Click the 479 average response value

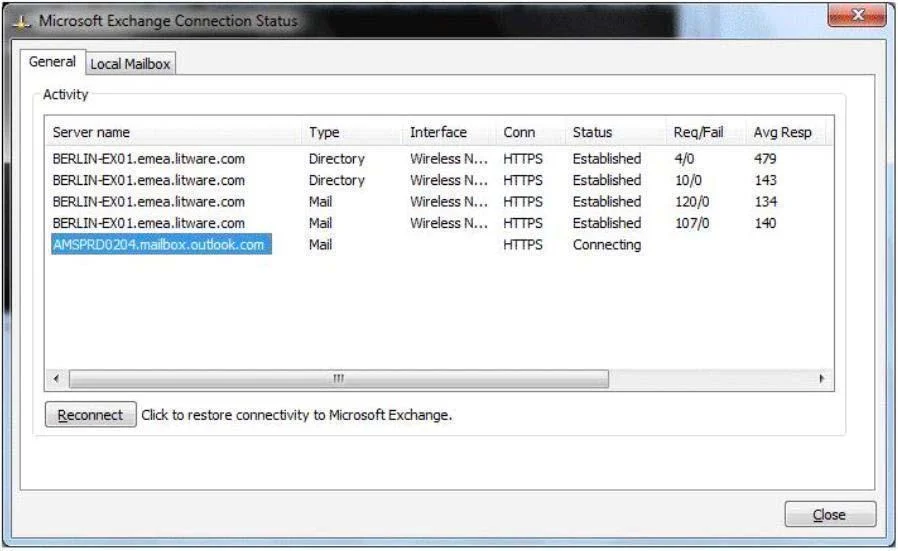[765, 159]
